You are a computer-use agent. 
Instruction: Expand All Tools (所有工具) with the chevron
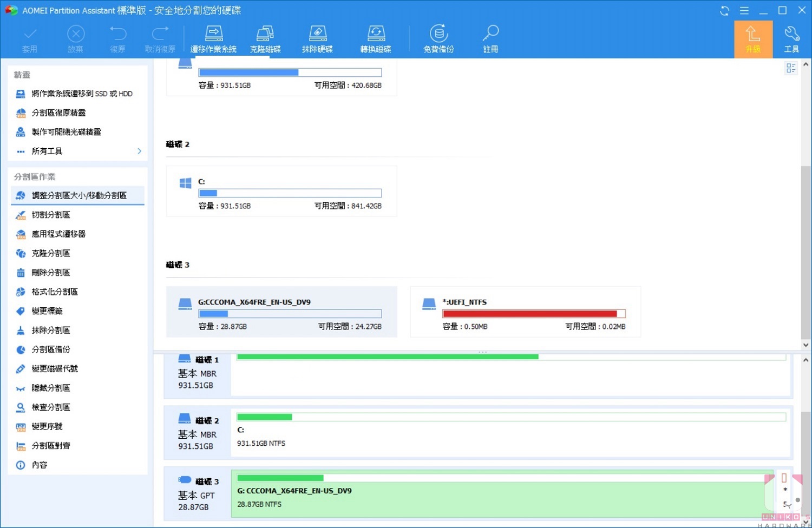click(x=140, y=151)
